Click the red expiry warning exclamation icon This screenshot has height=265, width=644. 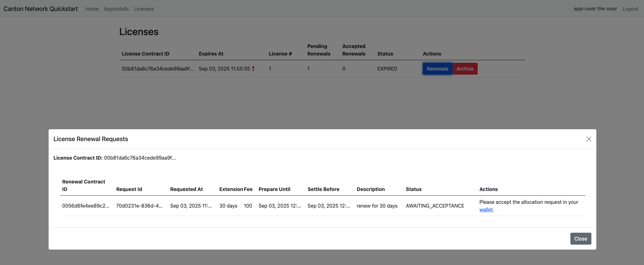(x=253, y=69)
